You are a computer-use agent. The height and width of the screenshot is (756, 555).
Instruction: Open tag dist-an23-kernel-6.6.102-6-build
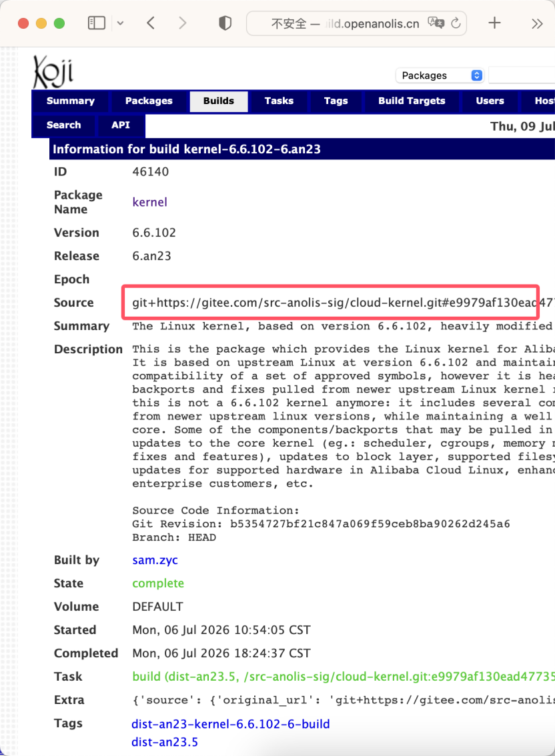(x=231, y=724)
